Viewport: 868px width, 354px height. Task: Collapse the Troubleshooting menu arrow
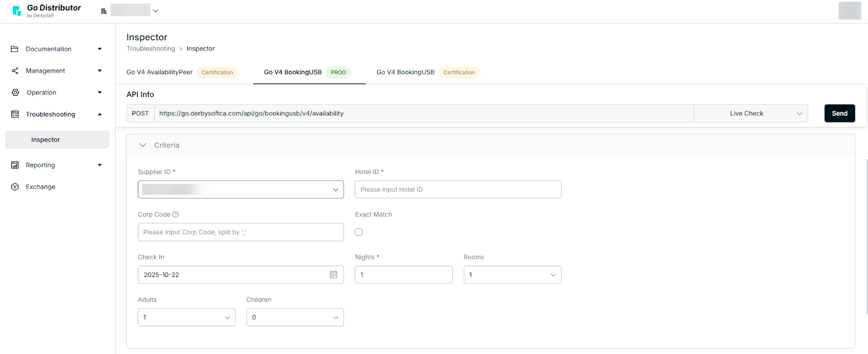[x=100, y=114]
